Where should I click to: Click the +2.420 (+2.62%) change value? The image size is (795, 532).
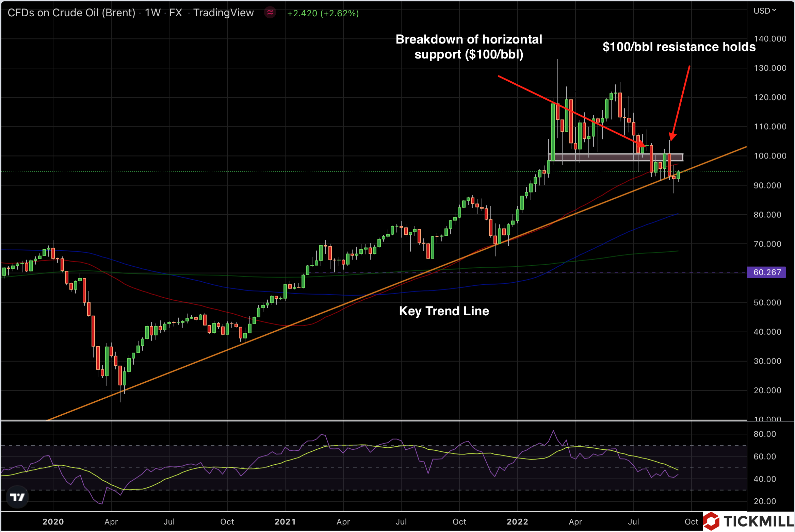[323, 13]
